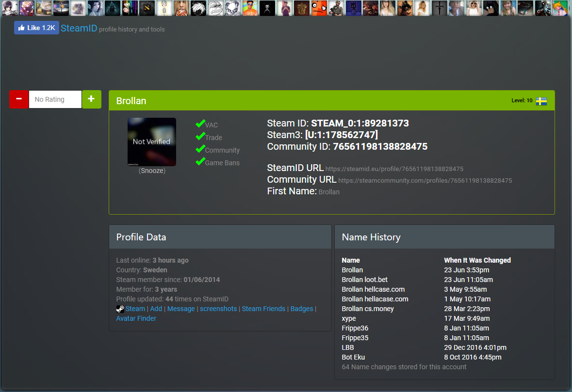Open the Steam profile link
This screenshot has height=392, width=572.
tap(135, 309)
